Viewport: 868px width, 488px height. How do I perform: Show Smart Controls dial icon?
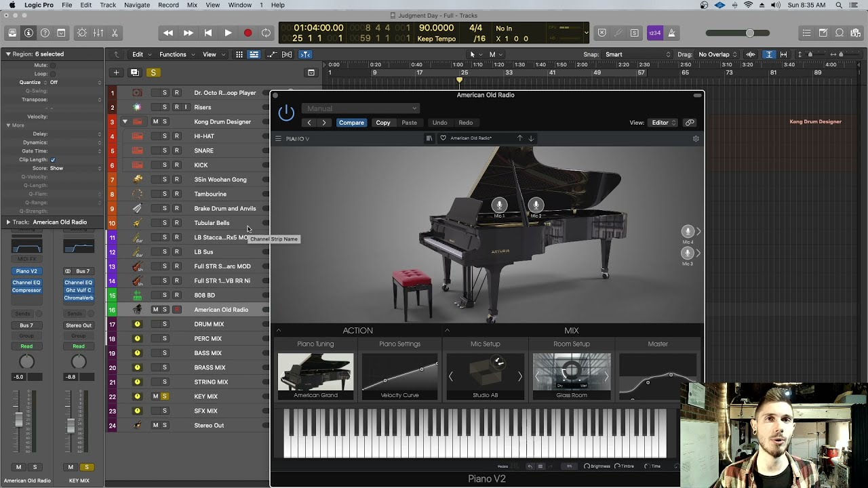click(82, 33)
